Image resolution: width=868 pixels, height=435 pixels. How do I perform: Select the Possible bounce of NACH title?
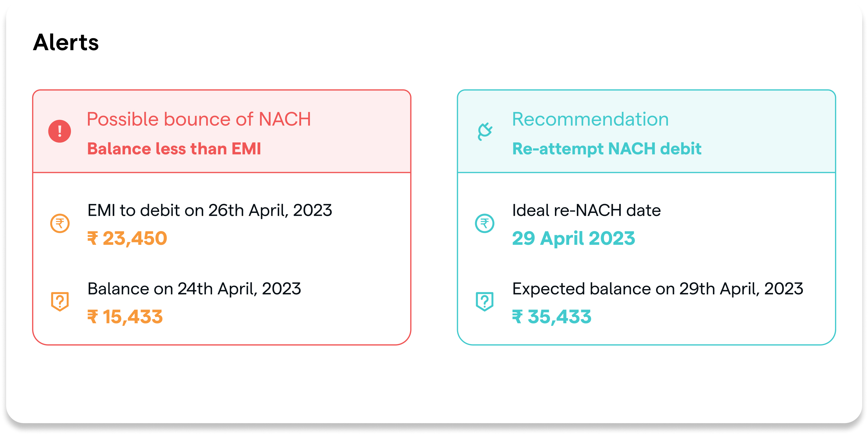pyautogui.click(x=199, y=119)
